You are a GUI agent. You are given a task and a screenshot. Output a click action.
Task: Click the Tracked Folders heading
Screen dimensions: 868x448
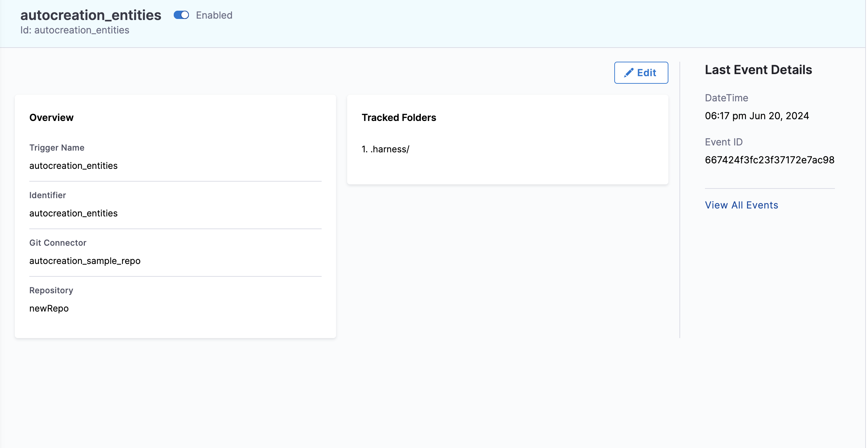399,118
